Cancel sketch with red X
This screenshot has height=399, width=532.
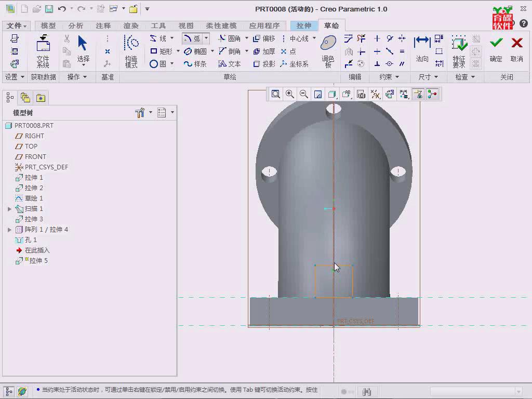click(x=517, y=49)
